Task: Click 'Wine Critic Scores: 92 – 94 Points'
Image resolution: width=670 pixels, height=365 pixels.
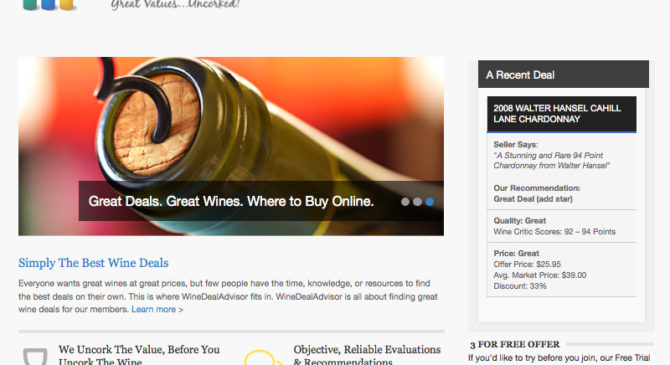Action: [554, 232]
